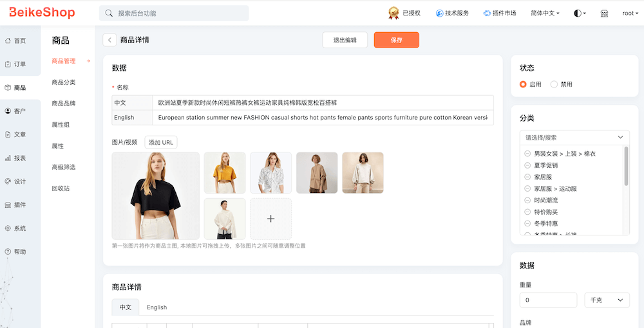Select the 禁用 status radio button
The height and width of the screenshot is (328, 644).
click(554, 84)
